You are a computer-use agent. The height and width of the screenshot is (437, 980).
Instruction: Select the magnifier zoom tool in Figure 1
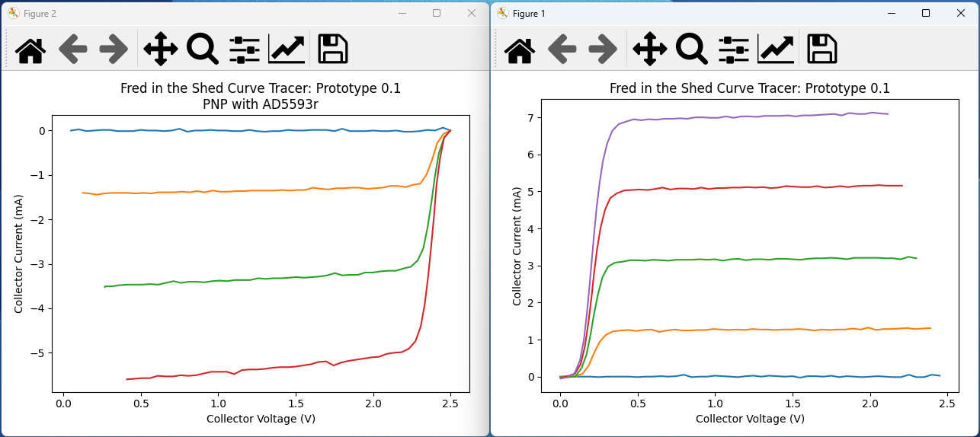coord(692,49)
